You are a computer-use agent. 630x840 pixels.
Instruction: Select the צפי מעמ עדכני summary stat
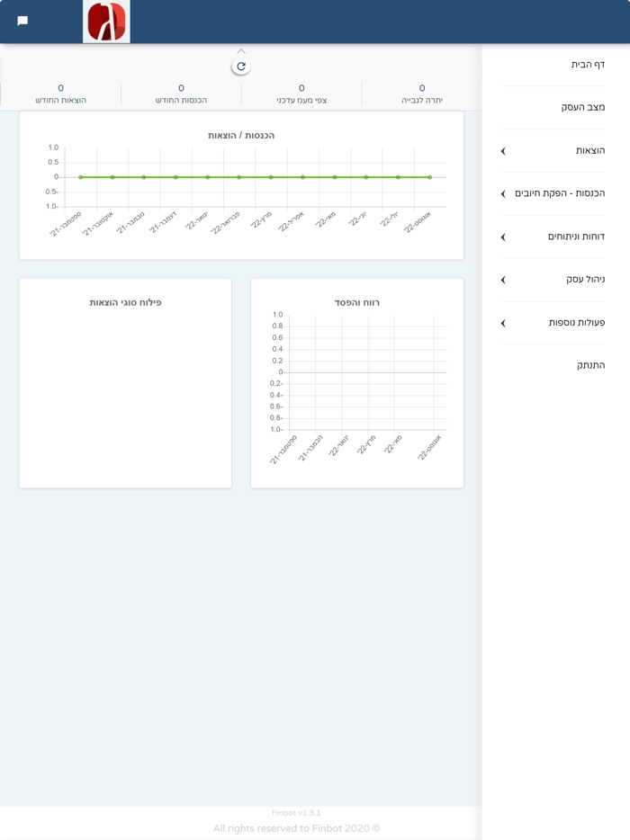coord(301,94)
